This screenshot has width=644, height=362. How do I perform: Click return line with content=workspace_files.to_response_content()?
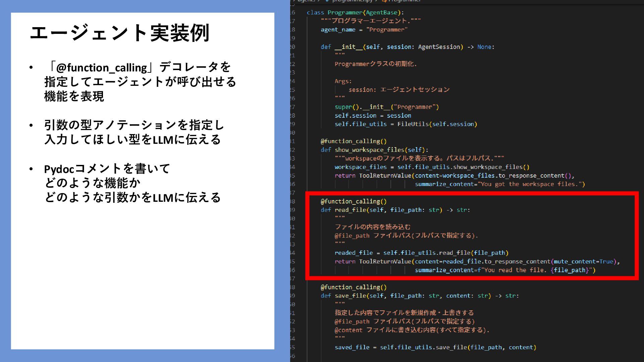[x=454, y=176]
